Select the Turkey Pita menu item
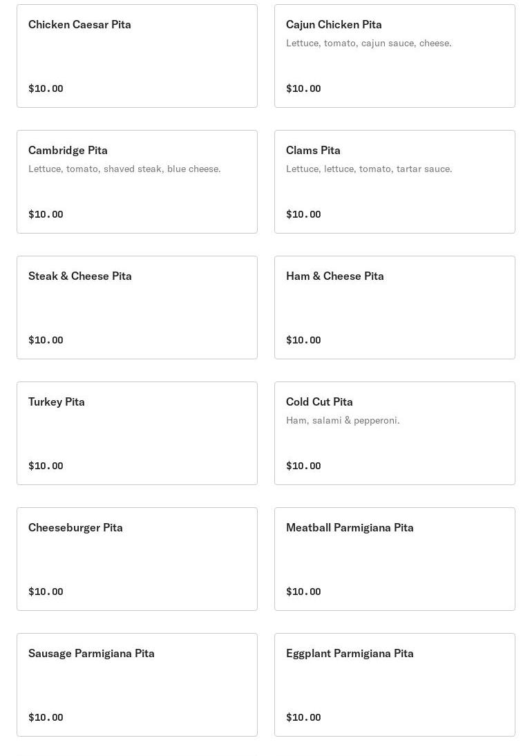Image resolution: width=532 pixels, height=756 pixels. point(137,433)
